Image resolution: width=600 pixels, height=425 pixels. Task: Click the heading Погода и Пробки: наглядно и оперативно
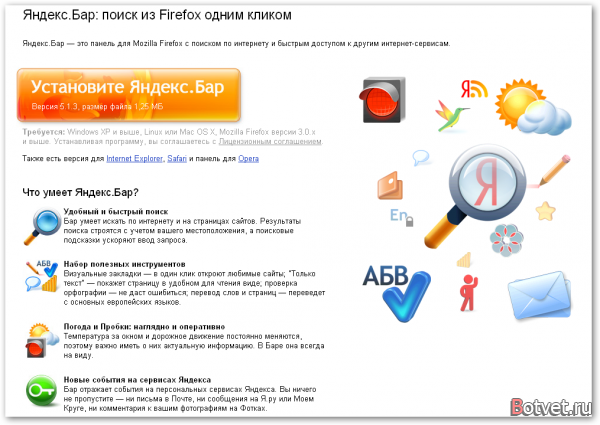click(144, 327)
